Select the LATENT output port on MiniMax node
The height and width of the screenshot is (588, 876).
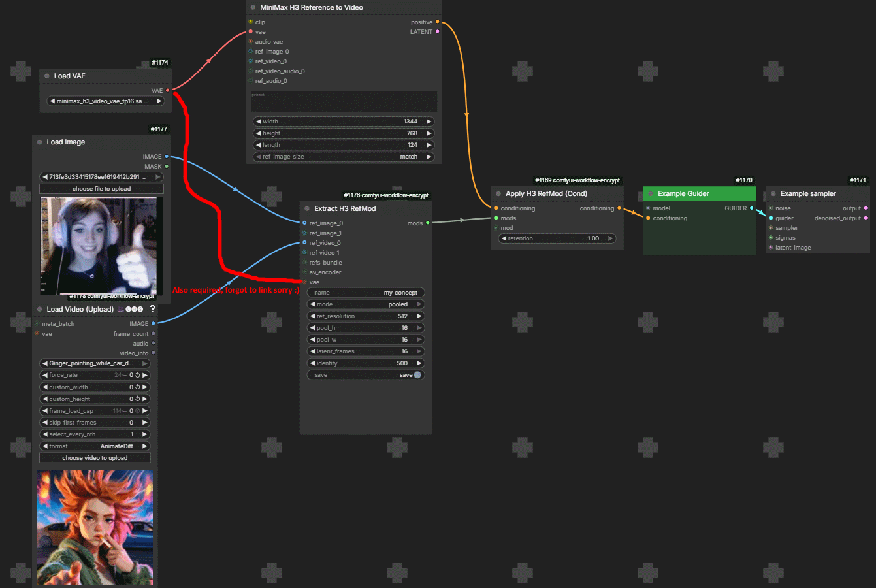437,32
